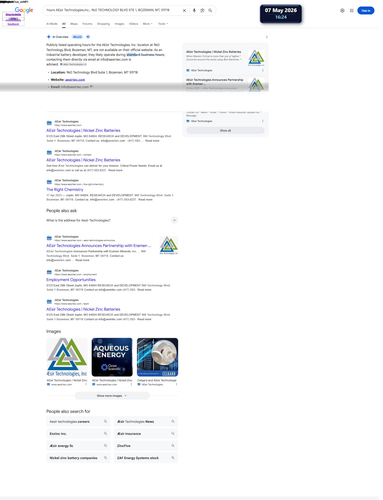
Task: Open the More dropdown in search tabs
Action: [147, 24]
